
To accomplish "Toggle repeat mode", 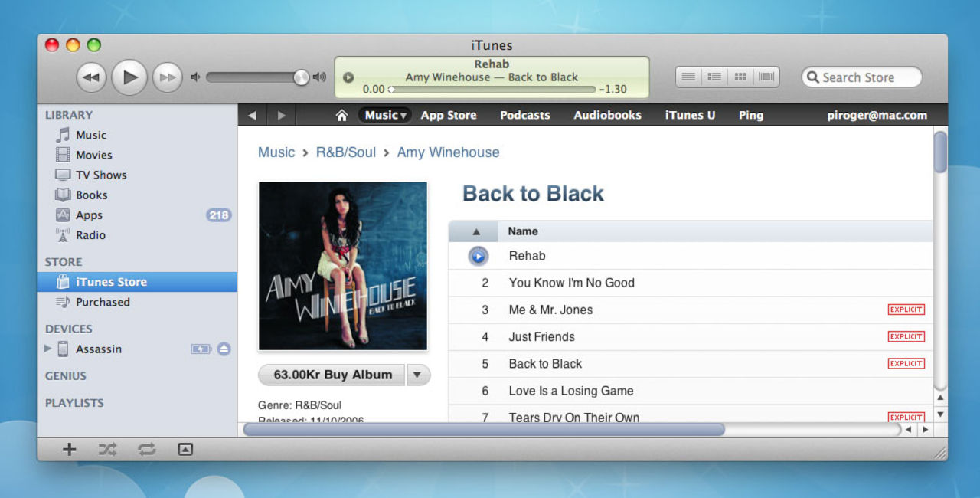I will pos(146,450).
